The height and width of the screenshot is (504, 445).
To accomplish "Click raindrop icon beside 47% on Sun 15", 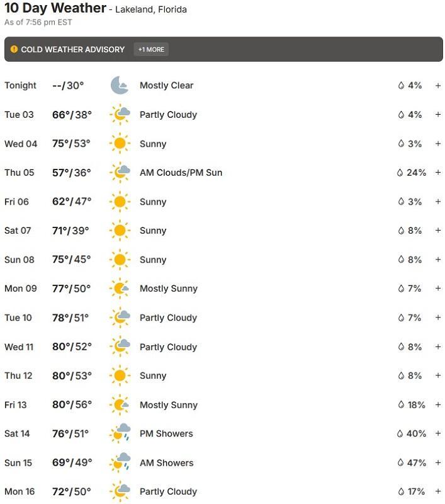I will (400, 462).
